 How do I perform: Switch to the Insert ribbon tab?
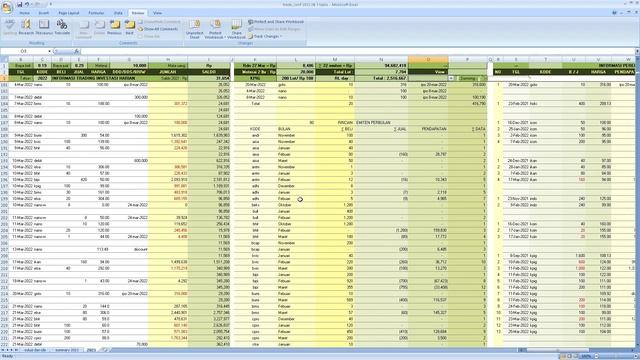(44, 13)
